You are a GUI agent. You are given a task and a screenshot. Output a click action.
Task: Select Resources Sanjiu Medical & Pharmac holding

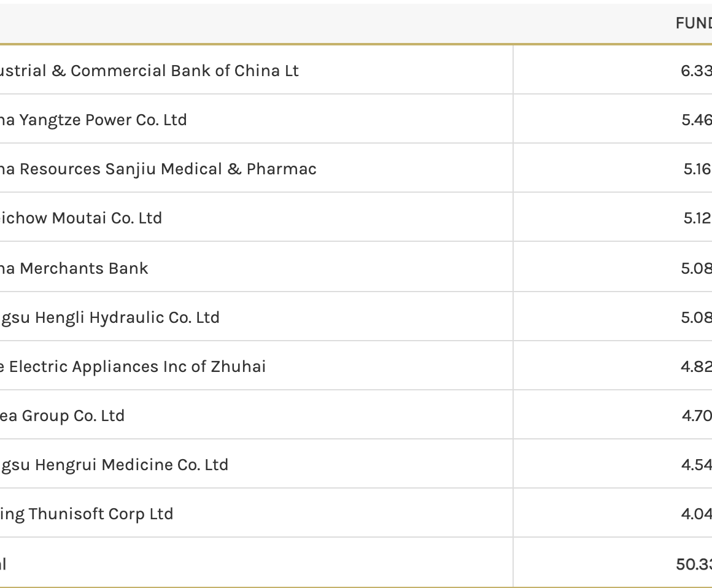(x=158, y=169)
